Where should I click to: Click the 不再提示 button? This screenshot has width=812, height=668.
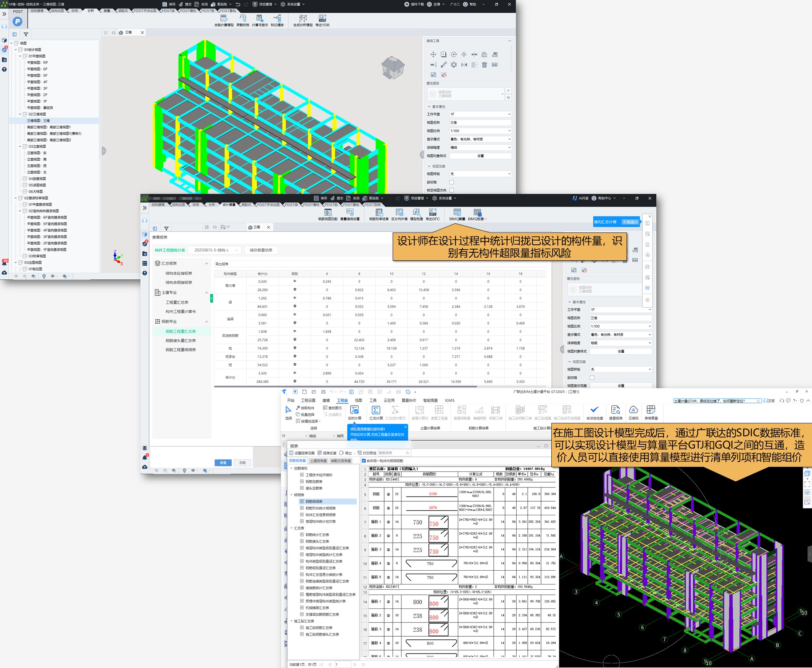coord(630,222)
